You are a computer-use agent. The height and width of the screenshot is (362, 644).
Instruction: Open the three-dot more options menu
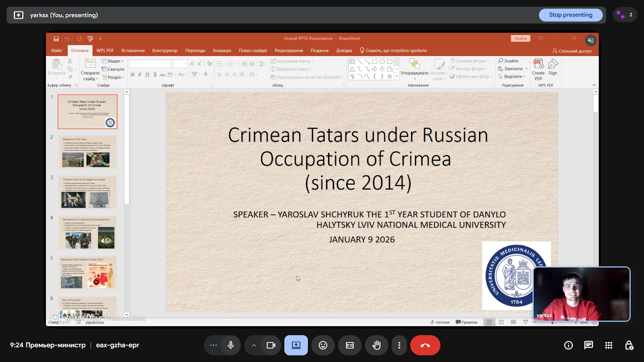[399, 345]
